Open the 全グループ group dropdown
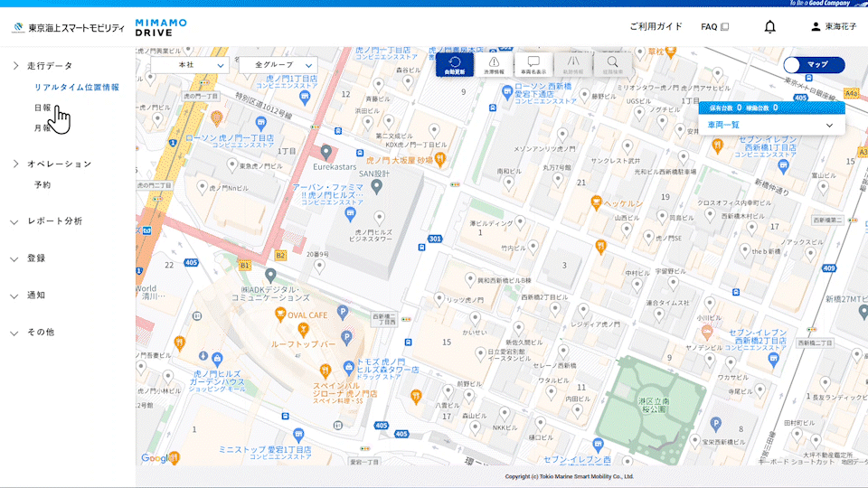The height and width of the screenshot is (488, 868). (x=278, y=65)
